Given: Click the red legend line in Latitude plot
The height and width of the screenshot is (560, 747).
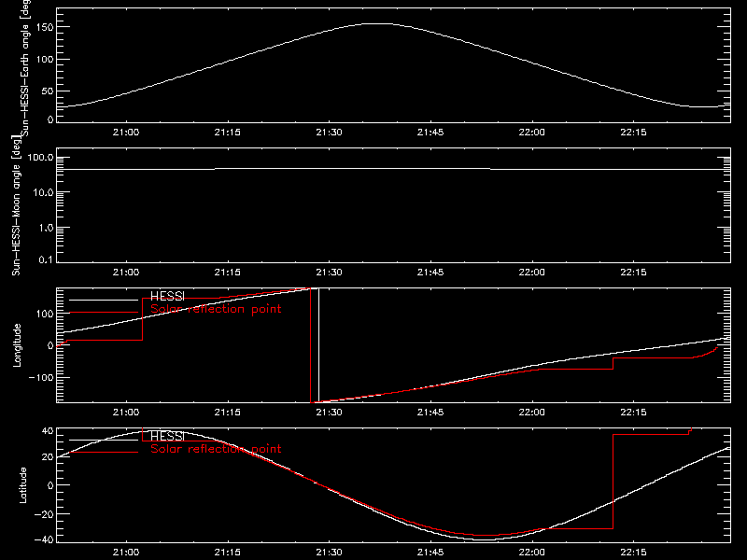Looking at the screenshot, I should click(x=104, y=453).
